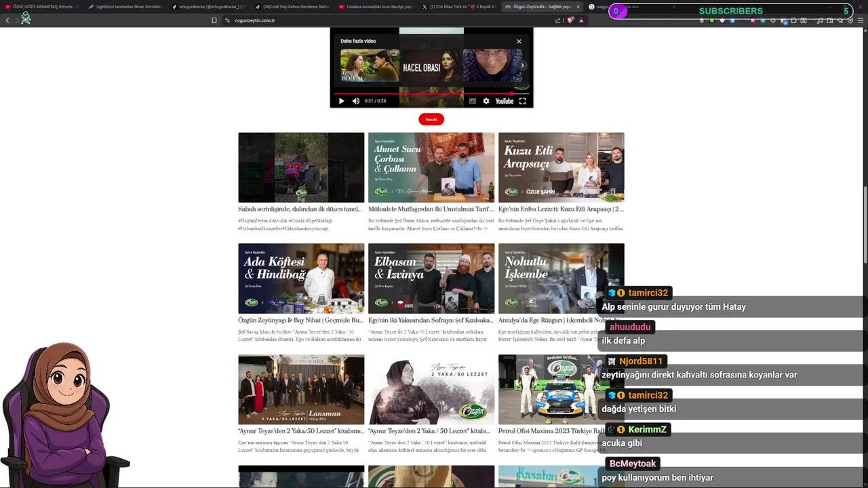Open 'Sabah serinliğinde, dalından ilk düşen tanel...' title
This screenshot has width=868, height=488.
[300, 209]
